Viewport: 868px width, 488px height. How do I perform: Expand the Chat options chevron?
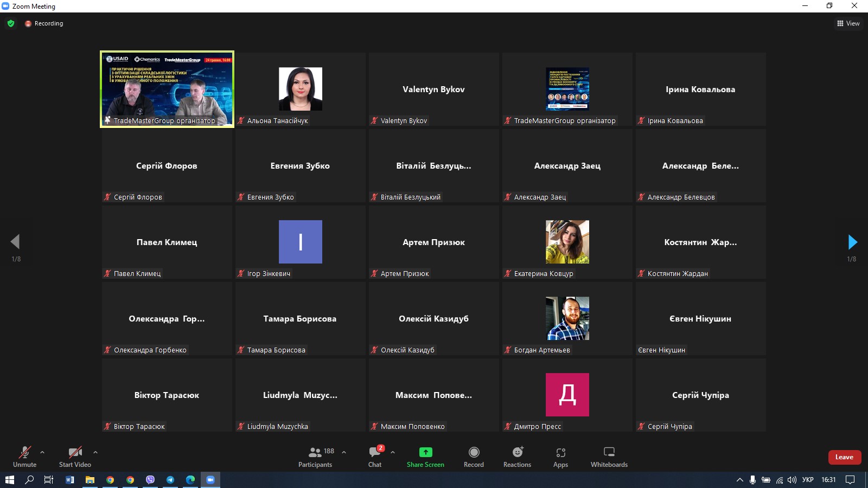click(x=393, y=452)
